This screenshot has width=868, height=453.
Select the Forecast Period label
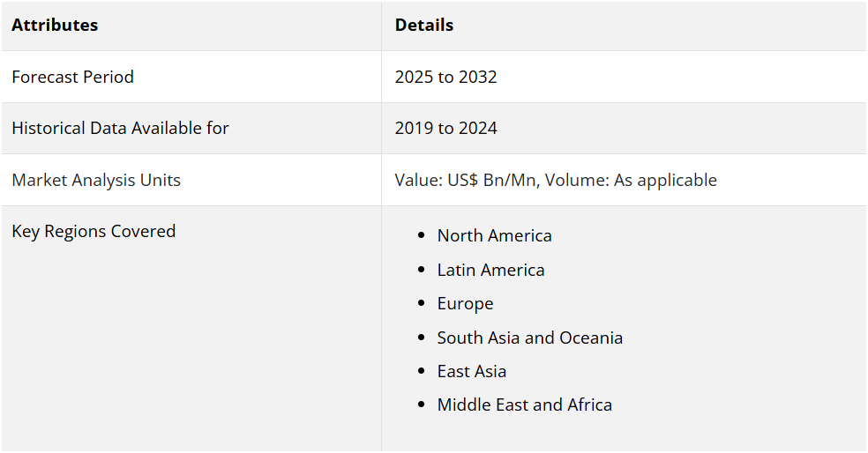click(72, 77)
